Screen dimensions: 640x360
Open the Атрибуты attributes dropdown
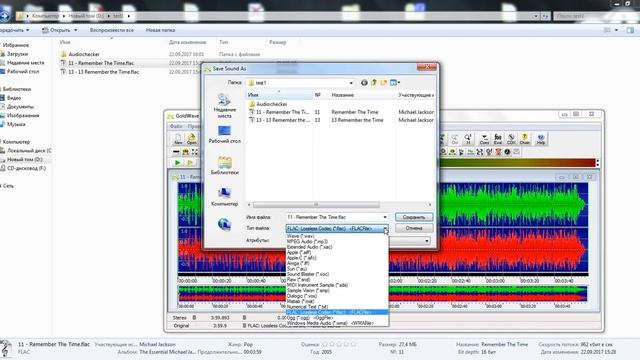click(427, 241)
